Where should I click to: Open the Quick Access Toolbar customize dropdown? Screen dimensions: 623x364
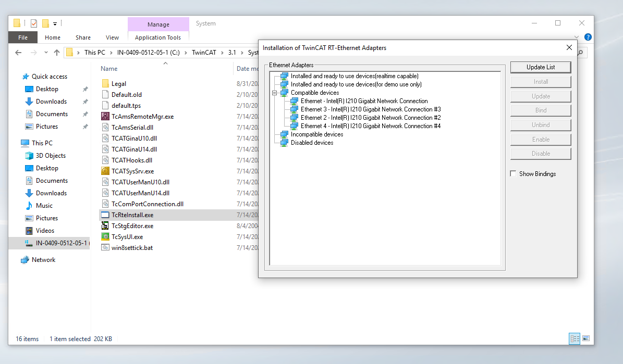55,24
